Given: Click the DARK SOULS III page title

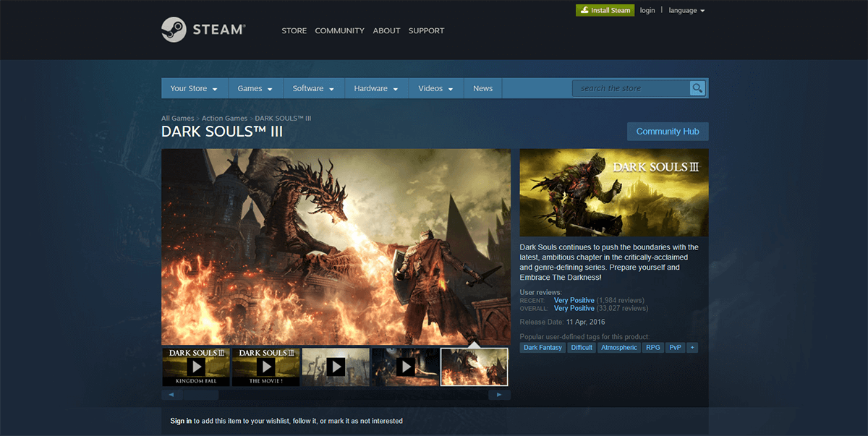Looking at the screenshot, I should 222,132.
